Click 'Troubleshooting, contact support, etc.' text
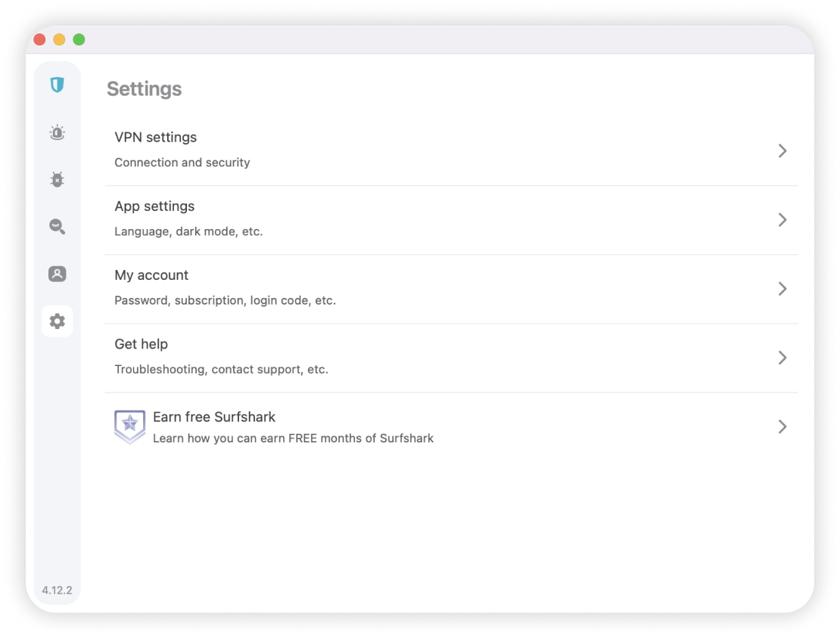 221,369
